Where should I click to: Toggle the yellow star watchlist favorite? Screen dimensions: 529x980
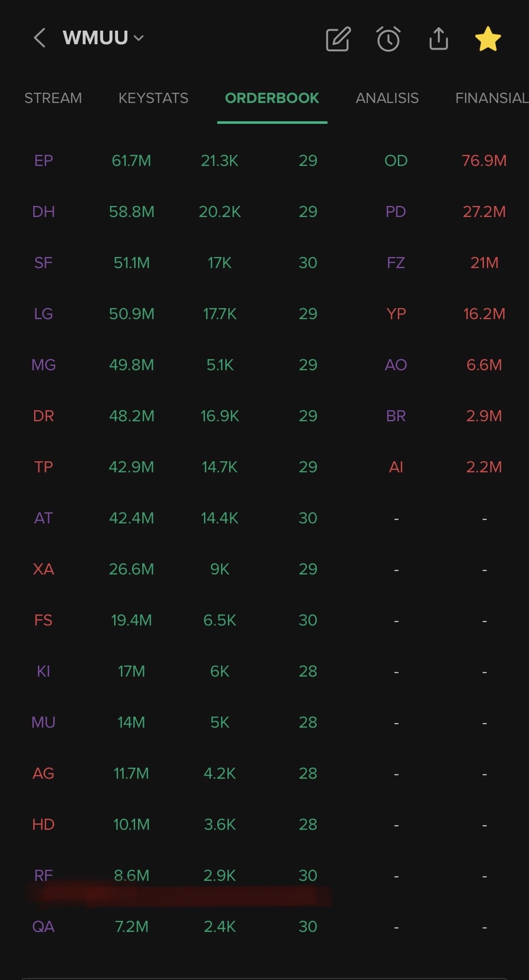click(x=488, y=39)
